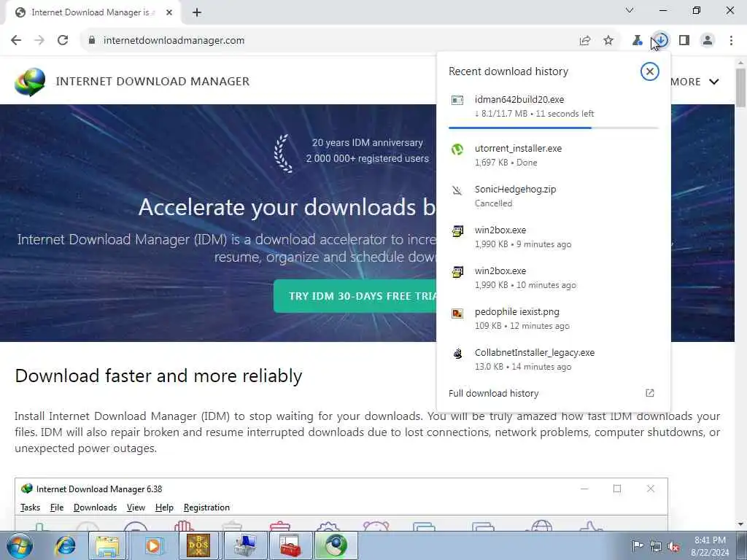Click the INTERNET DOWNLOAD MANAGER site title
The height and width of the screenshot is (560, 747).
152,82
